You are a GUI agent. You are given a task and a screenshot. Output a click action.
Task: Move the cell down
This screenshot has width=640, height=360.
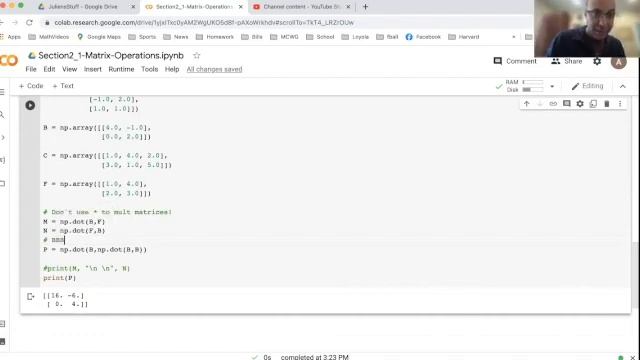pyautogui.click(x=540, y=104)
